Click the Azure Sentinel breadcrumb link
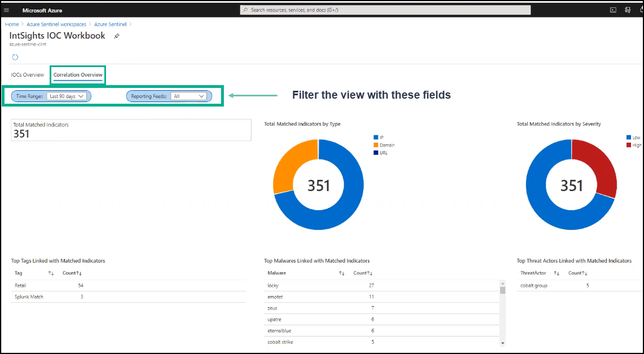Viewport: 644px width, 354px height. (110, 24)
